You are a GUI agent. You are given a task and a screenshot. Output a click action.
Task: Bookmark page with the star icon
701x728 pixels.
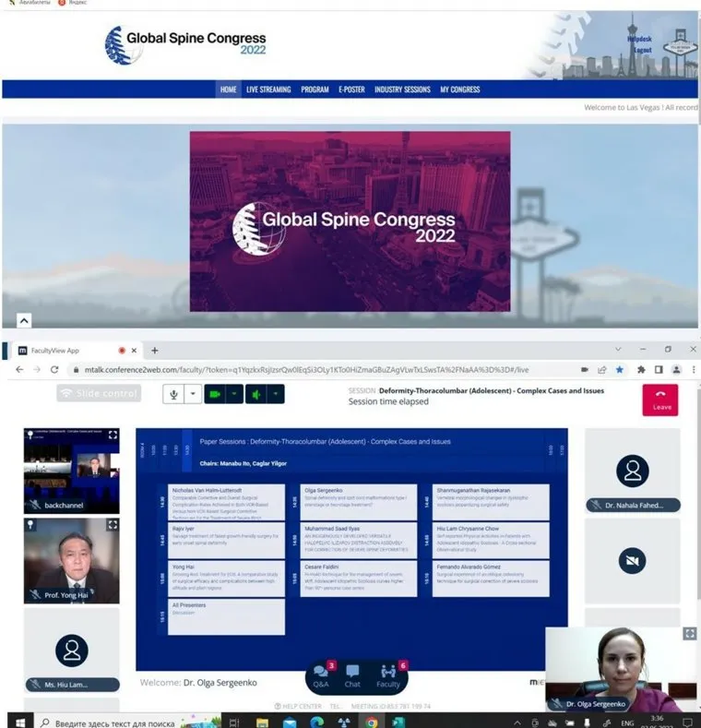(x=619, y=369)
